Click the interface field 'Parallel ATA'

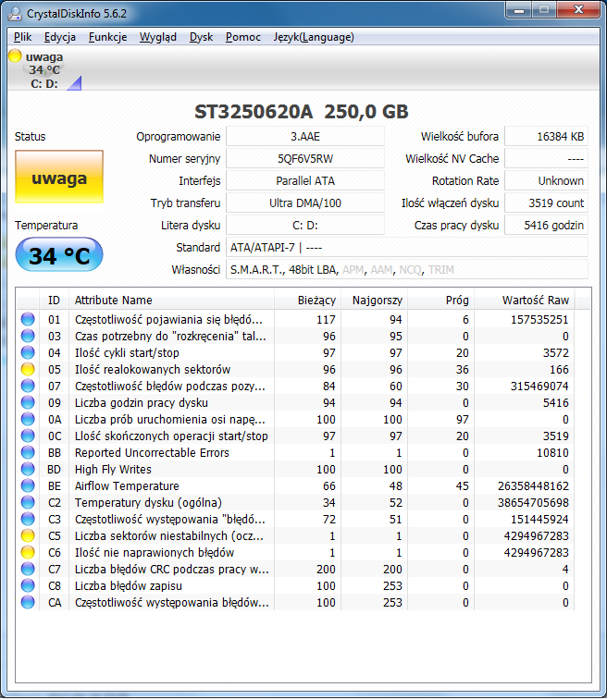(305, 181)
